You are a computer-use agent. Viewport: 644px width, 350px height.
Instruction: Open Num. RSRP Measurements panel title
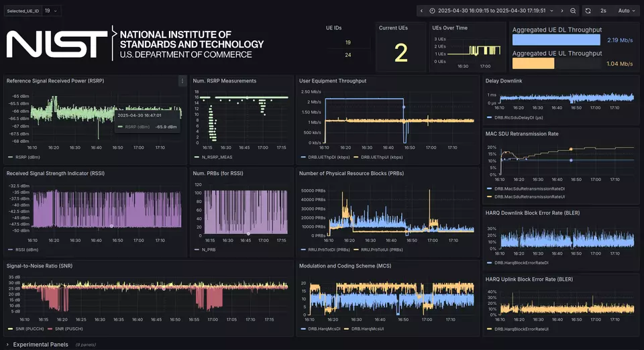225,81
